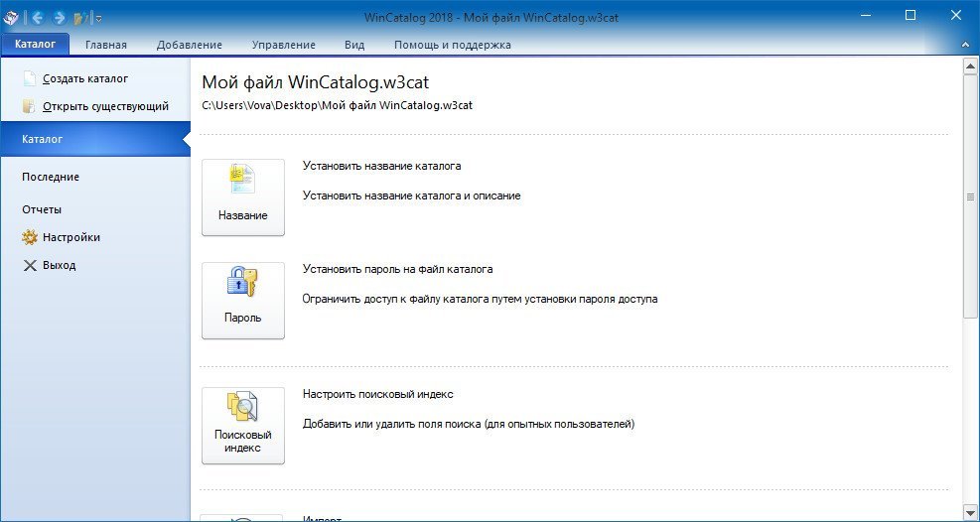Click the path C:\Users\Vova\Desktop text
Image resolution: width=980 pixels, height=522 pixels.
[338, 105]
